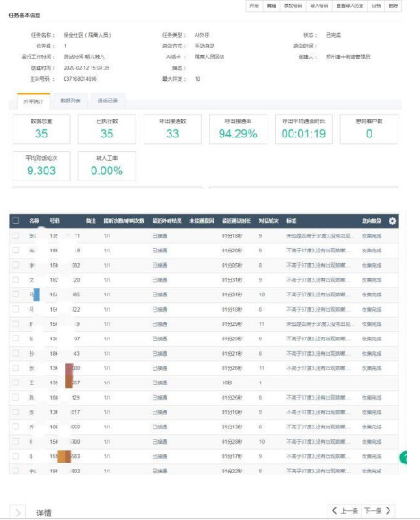Check the row with number ending 669
Viewport: 420px width, 520px height.
tap(15, 427)
